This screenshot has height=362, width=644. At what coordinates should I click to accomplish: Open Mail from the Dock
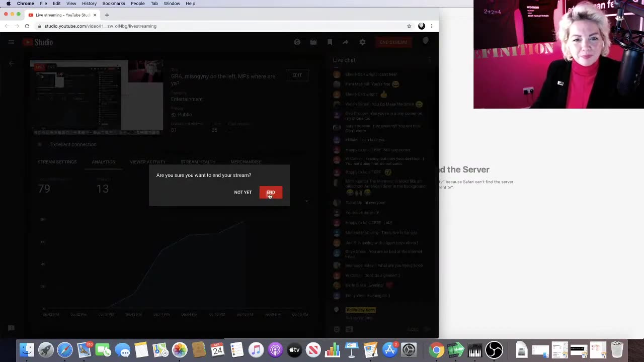tap(84, 349)
